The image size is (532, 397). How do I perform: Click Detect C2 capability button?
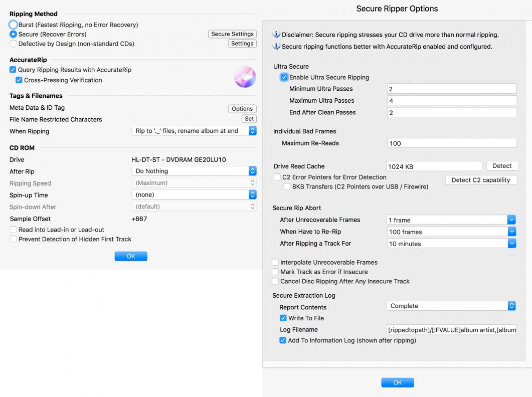pyautogui.click(x=480, y=180)
